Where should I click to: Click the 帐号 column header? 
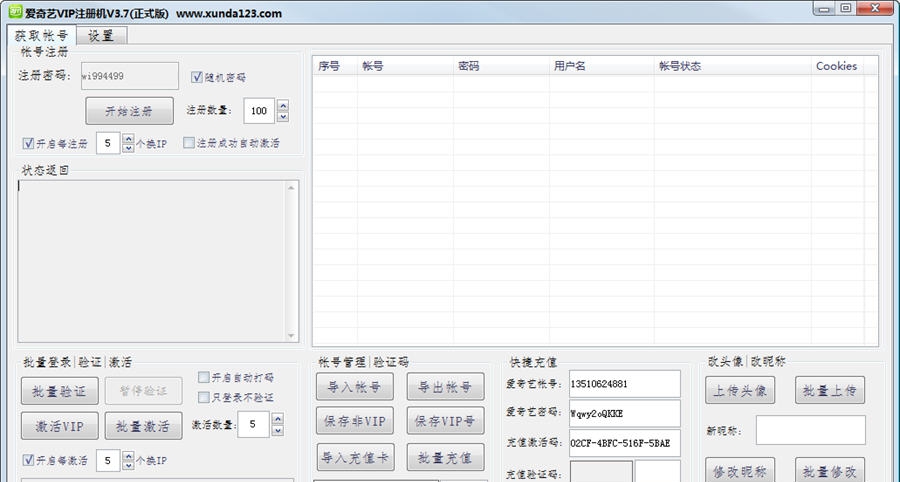pos(405,66)
